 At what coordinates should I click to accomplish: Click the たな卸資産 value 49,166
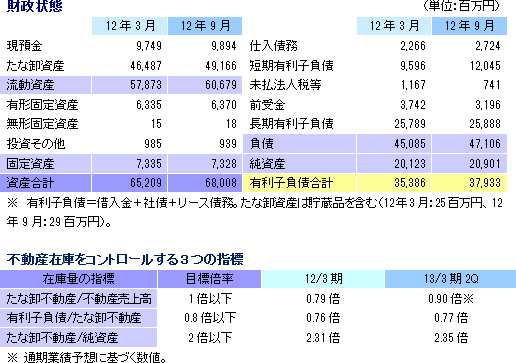(x=221, y=66)
